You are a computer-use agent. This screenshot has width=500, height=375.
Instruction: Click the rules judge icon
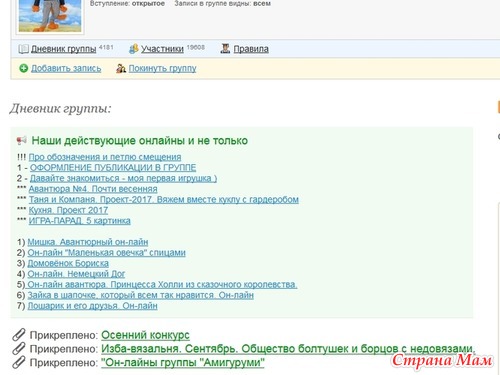[225, 49]
